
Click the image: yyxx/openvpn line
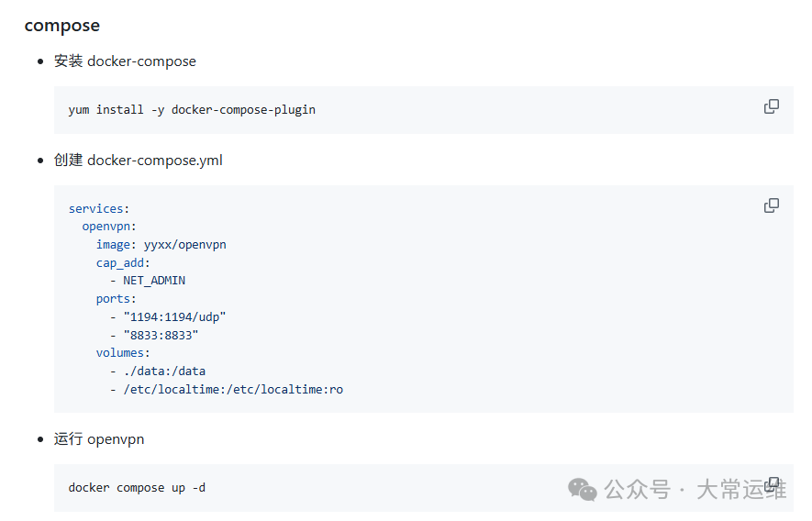coord(161,244)
